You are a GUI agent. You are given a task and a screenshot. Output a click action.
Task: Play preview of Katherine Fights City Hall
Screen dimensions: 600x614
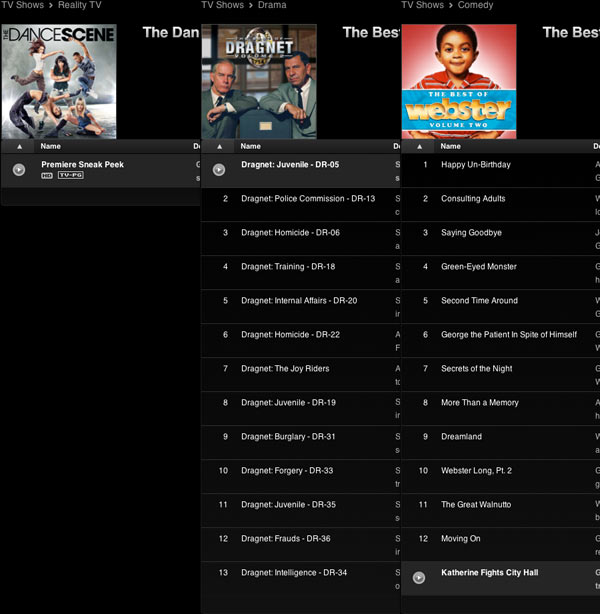pyautogui.click(x=419, y=577)
